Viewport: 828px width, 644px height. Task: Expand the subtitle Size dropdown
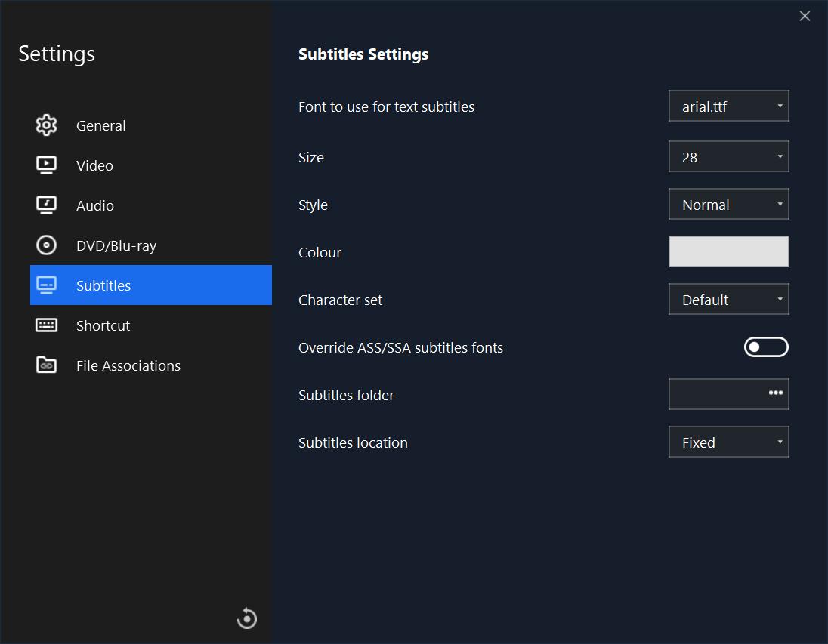(x=728, y=157)
